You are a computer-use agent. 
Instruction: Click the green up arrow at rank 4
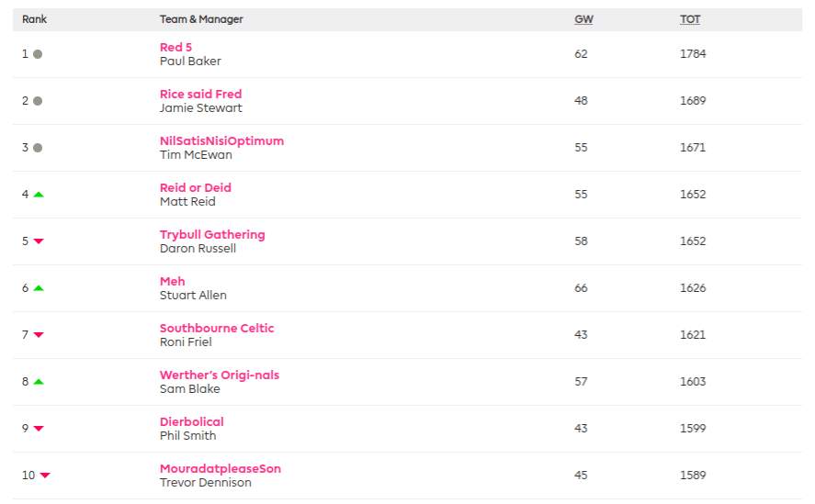coord(39,195)
